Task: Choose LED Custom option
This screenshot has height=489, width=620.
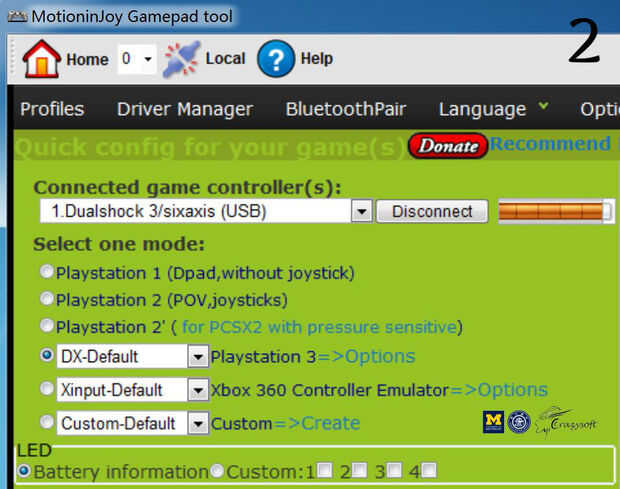Action: pos(217,471)
